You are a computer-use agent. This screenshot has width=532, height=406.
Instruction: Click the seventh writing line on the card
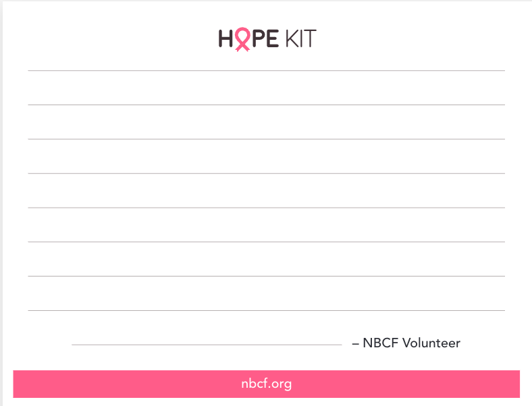[x=266, y=276]
